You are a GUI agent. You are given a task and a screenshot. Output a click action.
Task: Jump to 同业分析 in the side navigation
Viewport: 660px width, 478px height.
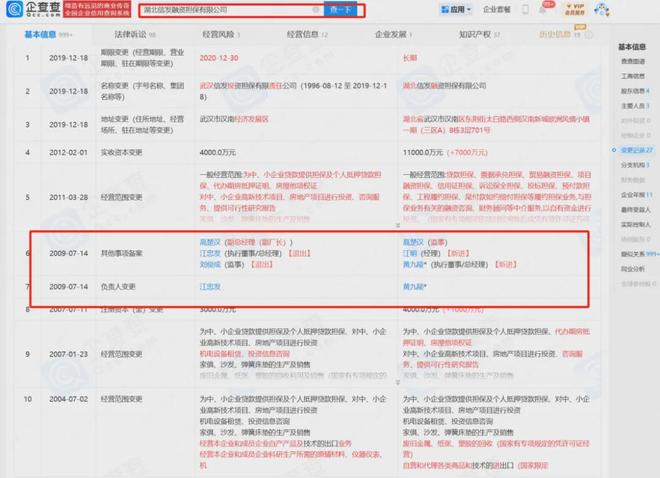coord(633,269)
